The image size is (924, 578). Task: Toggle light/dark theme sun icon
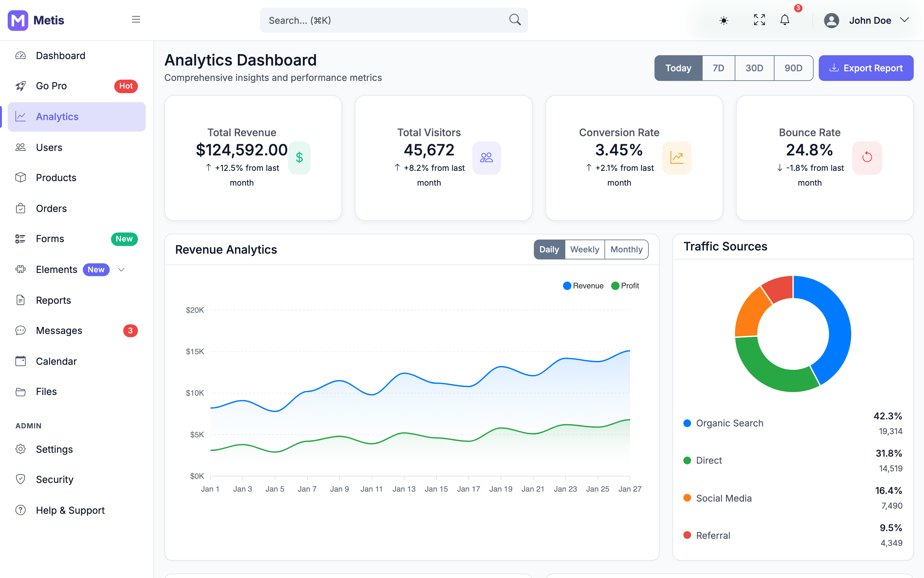pos(723,20)
